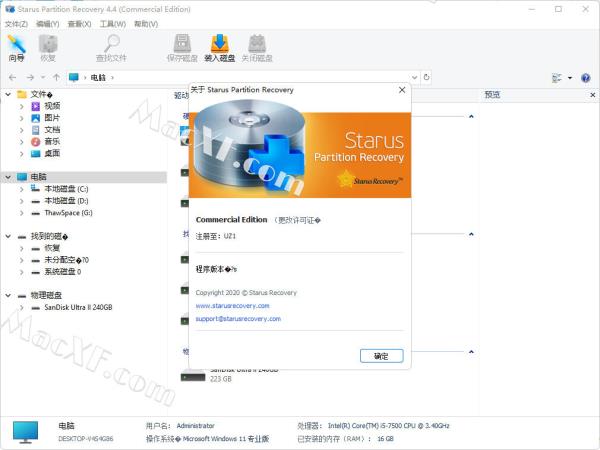600x450 pixels.
Task: Open the www.starusrecovery.com link
Action: click(233, 306)
